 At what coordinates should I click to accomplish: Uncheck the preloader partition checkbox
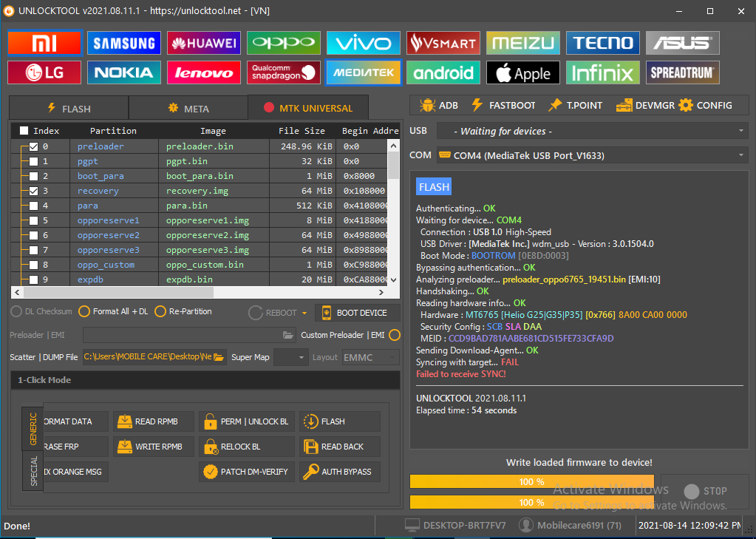[x=33, y=146]
